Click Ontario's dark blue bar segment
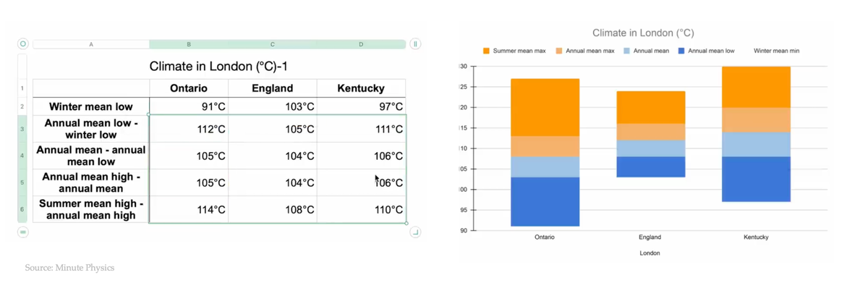 545,201
